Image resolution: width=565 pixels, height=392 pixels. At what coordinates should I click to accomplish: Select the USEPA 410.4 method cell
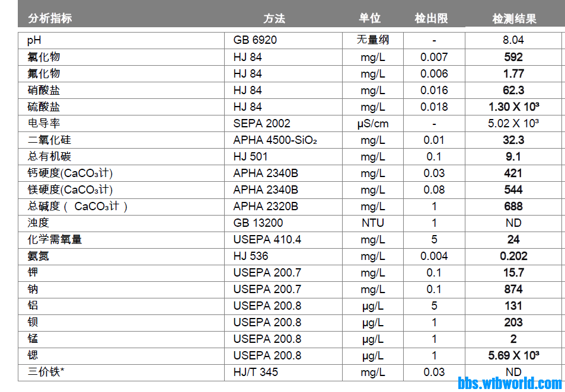[267, 240]
